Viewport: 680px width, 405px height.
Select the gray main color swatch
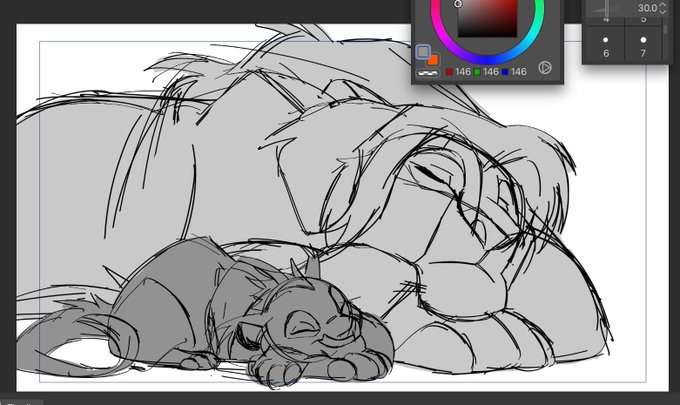pos(423,52)
